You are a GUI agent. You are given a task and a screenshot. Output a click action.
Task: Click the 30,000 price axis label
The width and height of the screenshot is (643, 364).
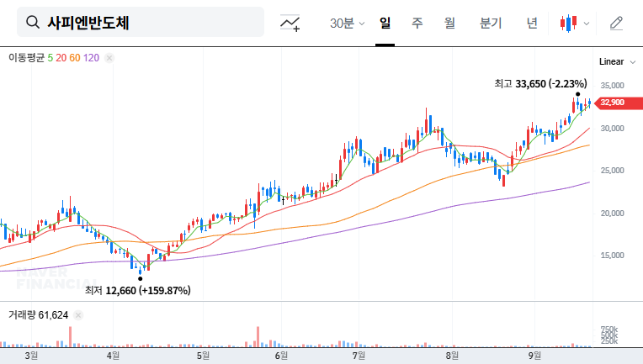(612, 129)
